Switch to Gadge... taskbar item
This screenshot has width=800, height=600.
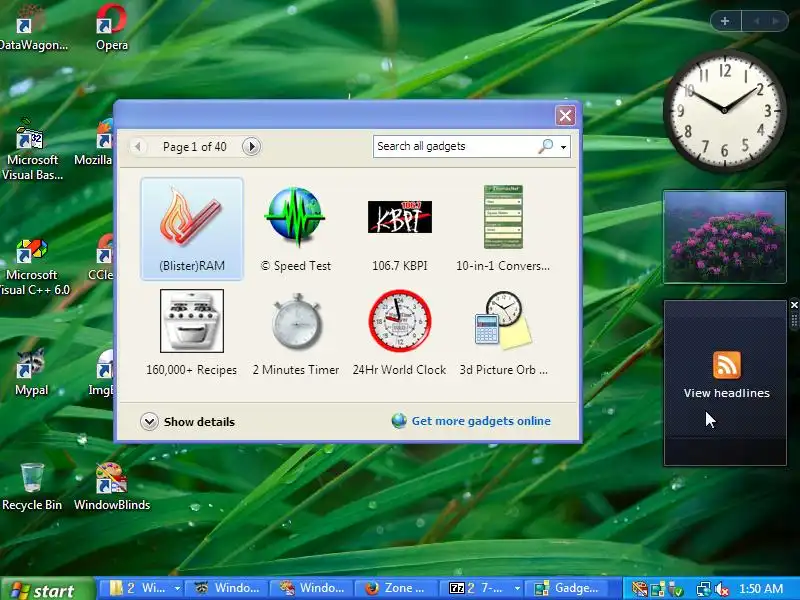(567, 589)
